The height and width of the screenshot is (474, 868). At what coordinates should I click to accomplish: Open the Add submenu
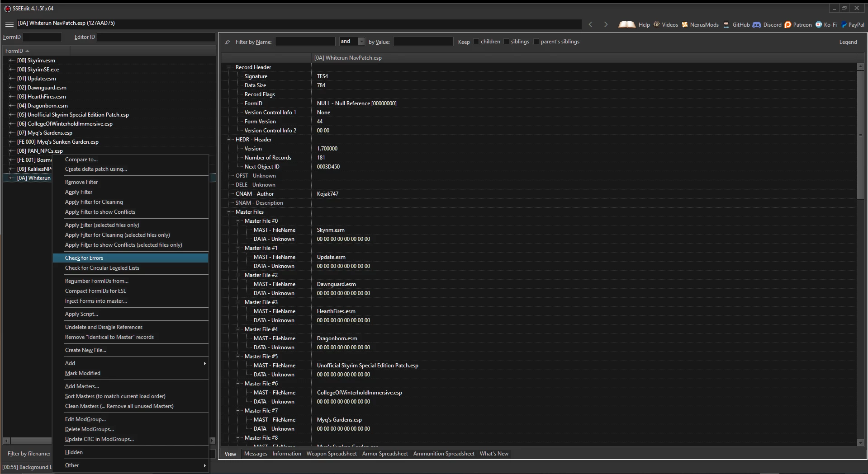click(x=130, y=363)
